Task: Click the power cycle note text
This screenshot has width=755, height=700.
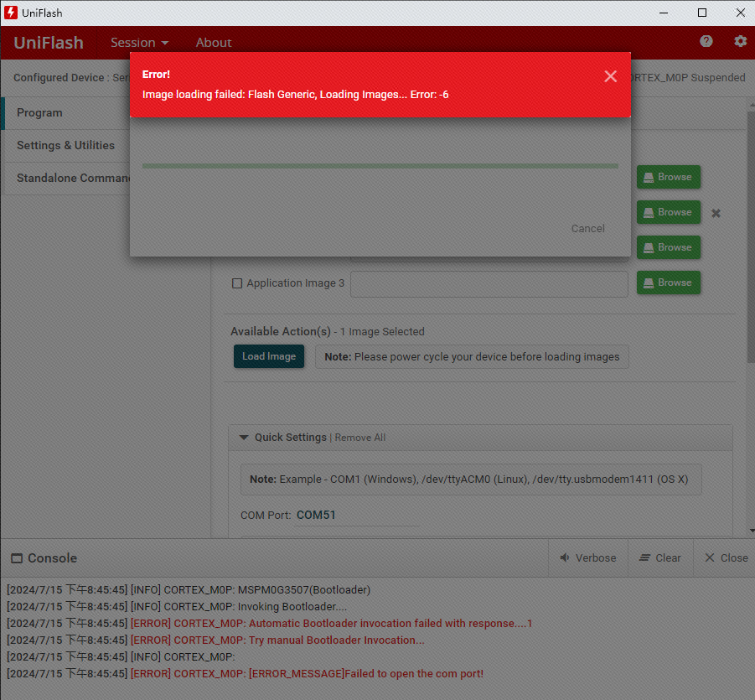Action: click(472, 357)
